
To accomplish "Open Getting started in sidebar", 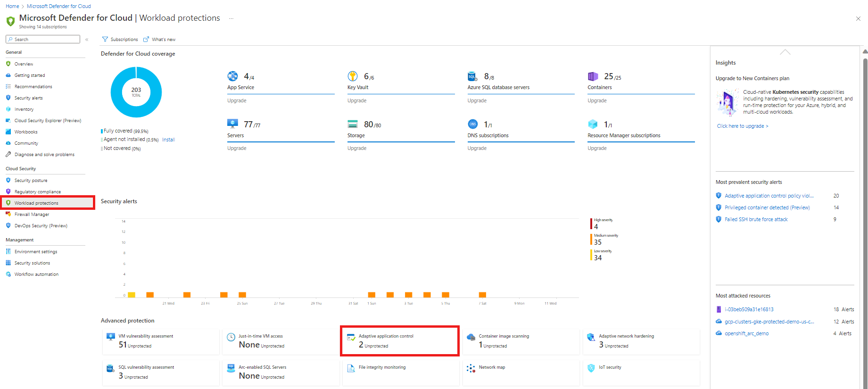I will click(30, 75).
